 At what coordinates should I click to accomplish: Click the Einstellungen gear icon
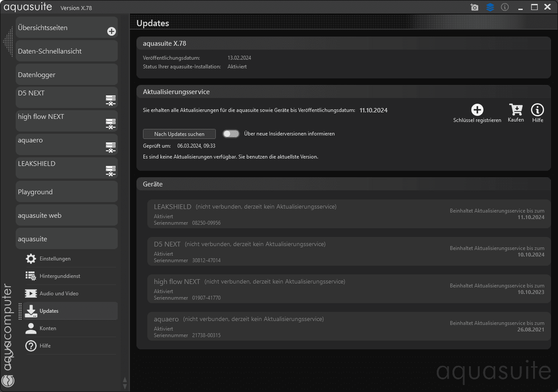(31, 259)
